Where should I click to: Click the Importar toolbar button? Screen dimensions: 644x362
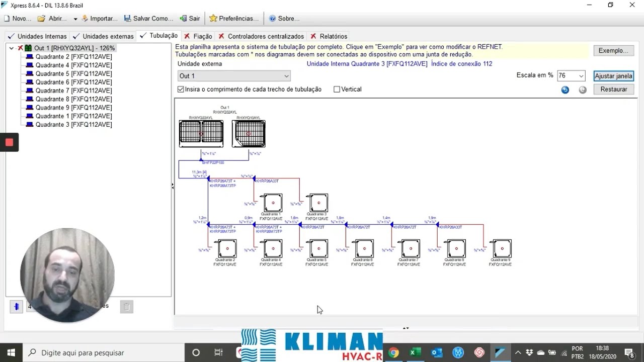99,18
